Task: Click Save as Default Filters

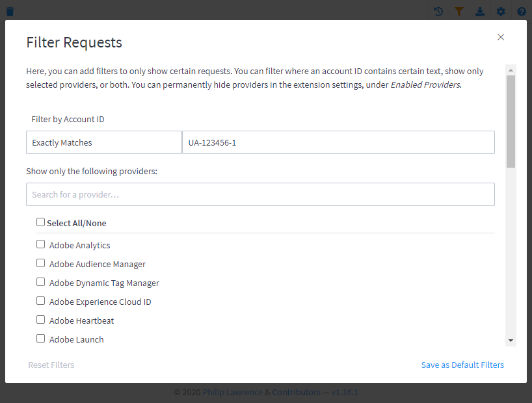Action: (462, 365)
